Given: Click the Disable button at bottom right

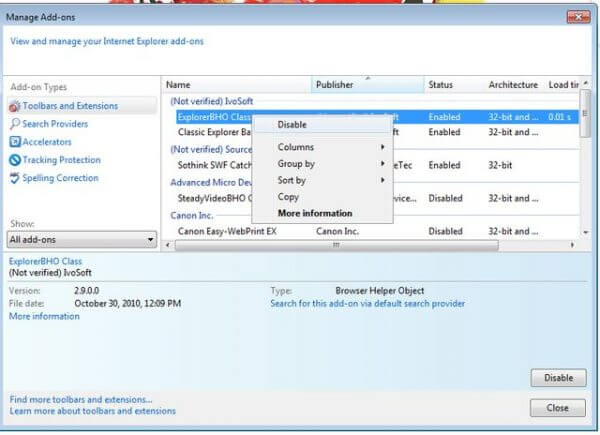Looking at the screenshot, I should (558, 378).
